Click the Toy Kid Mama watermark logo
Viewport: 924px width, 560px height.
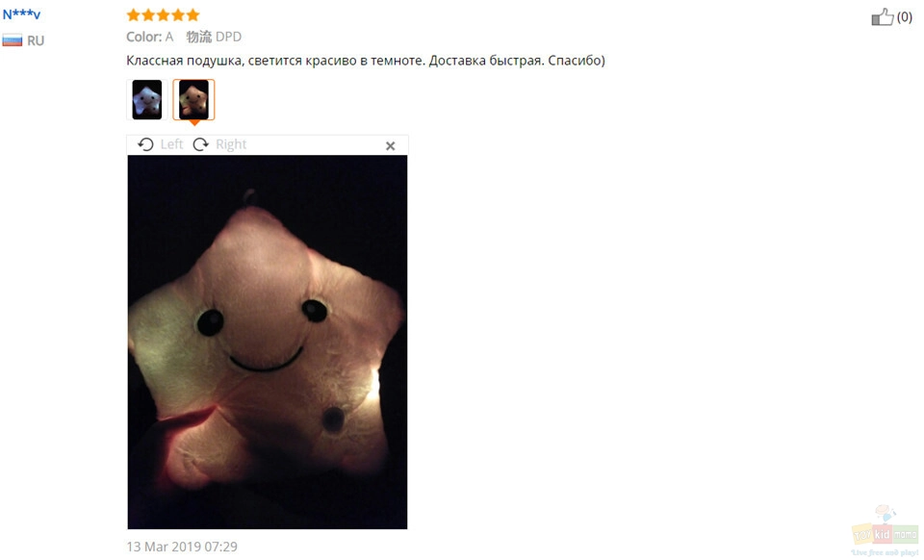coord(885,530)
